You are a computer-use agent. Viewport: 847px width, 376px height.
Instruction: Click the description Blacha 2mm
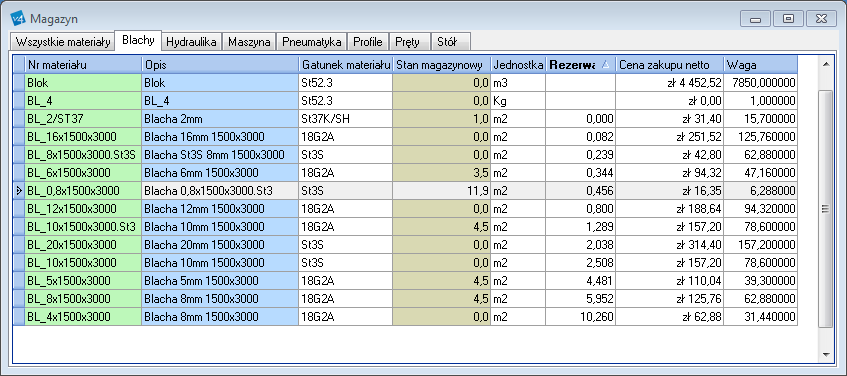click(x=220, y=119)
